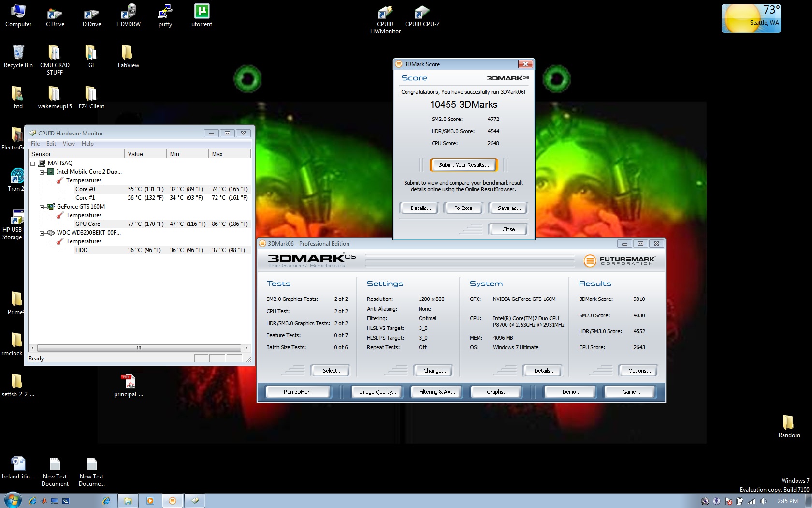Open the Edit menu in HWMonitor

pos(51,144)
